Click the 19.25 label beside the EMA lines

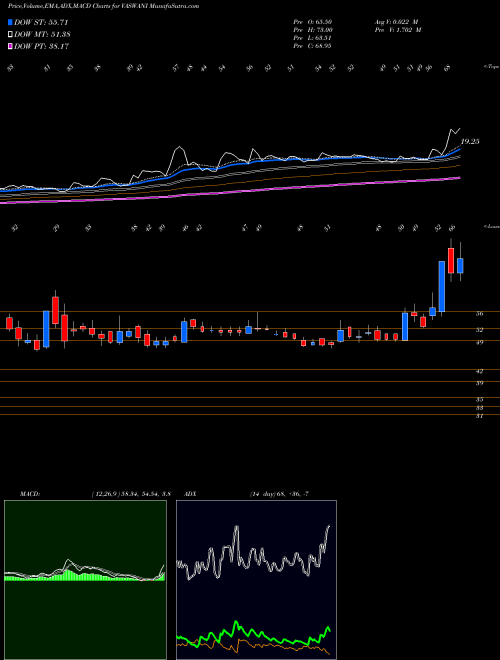tap(470, 142)
